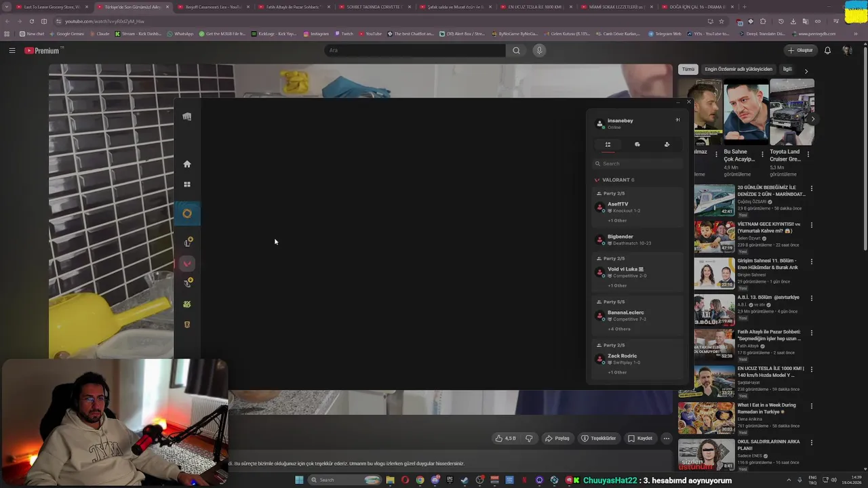This screenshot has width=868, height=488.
Task: Open 'EN UCUZ TESLA İLE 1000 KM' video
Action: click(770, 371)
